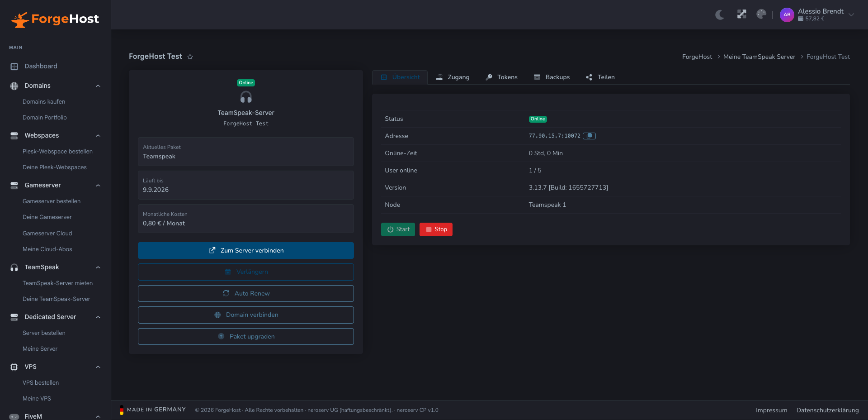Screen dimensions: 868x420
Task: Open Domains kaufen page
Action: tap(44, 102)
